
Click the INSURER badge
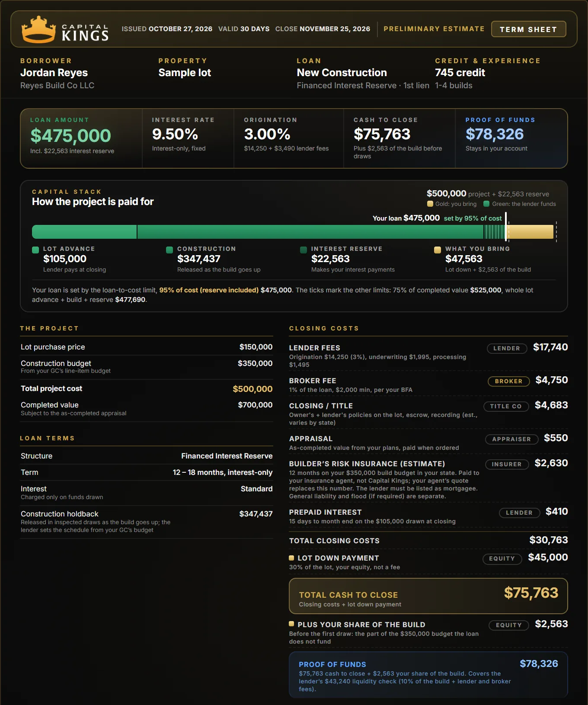507,464
